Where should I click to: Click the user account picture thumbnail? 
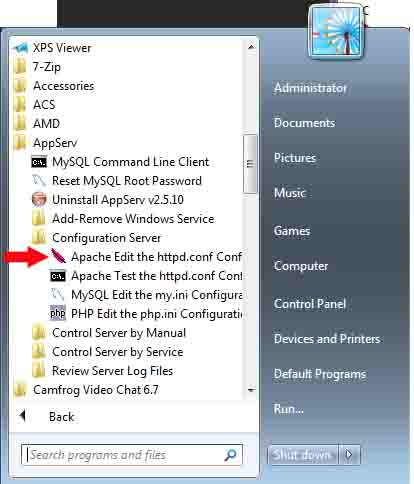tap(336, 33)
